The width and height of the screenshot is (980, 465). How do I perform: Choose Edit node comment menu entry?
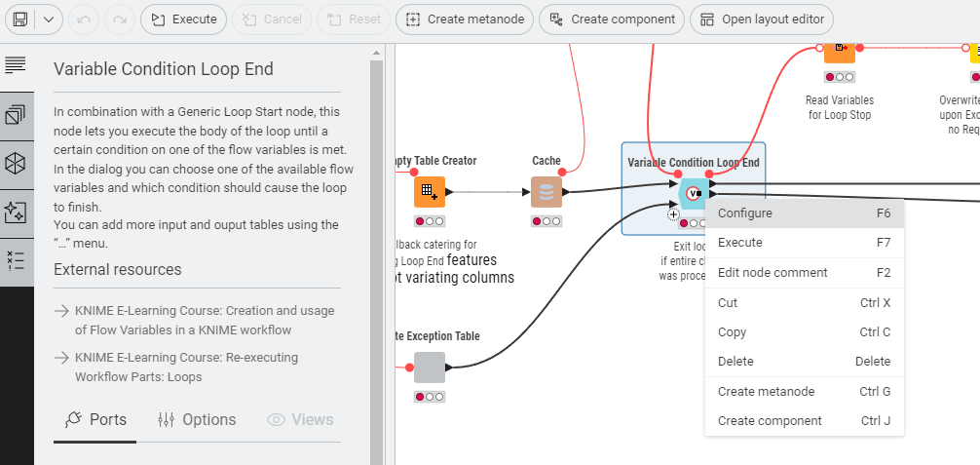[805, 273]
